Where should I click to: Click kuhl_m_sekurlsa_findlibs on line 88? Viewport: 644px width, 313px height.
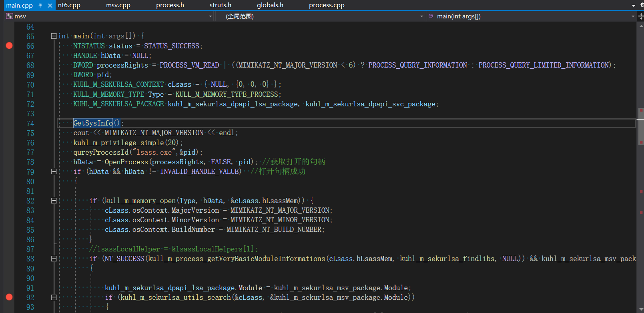(x=447, y=259)
